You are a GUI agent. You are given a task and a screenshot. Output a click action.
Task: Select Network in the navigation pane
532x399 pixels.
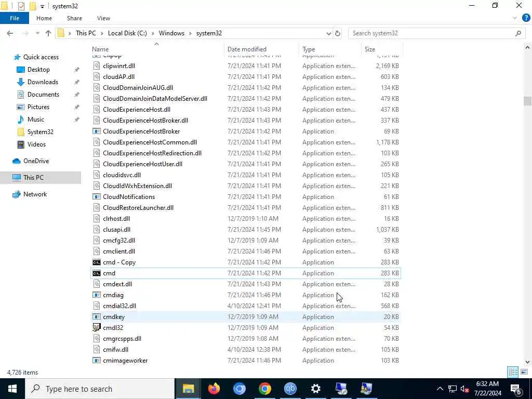point(35,194)
